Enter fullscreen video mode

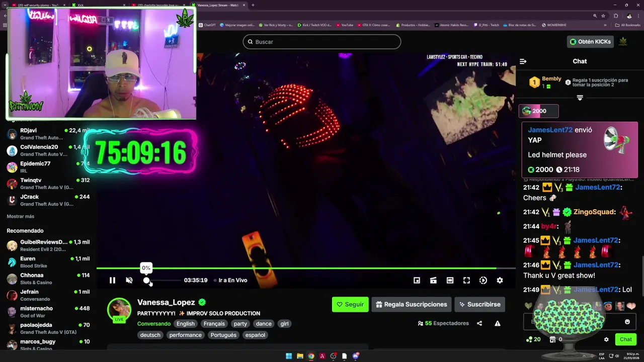pos(466,281)
